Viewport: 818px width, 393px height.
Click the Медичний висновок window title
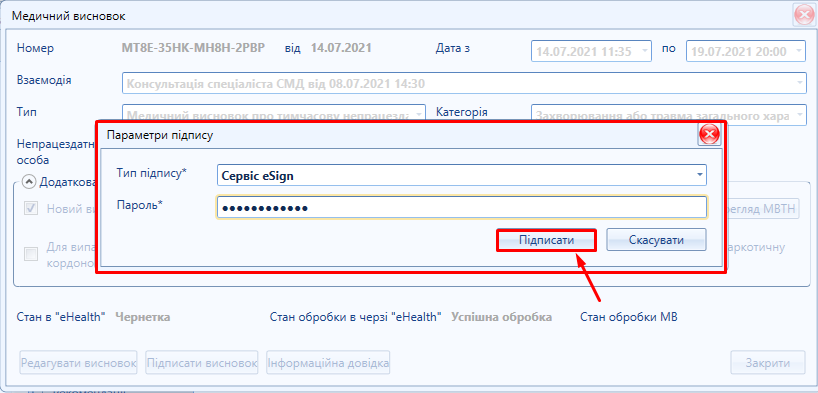click(68, 16)
